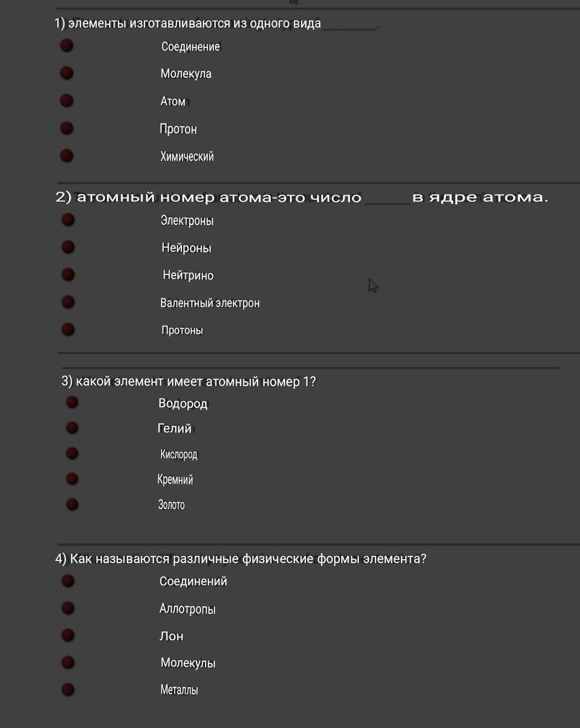This screenshot has width=580, height=728.
Task: Mark Химический radio option
Action: tap(67, 156)
